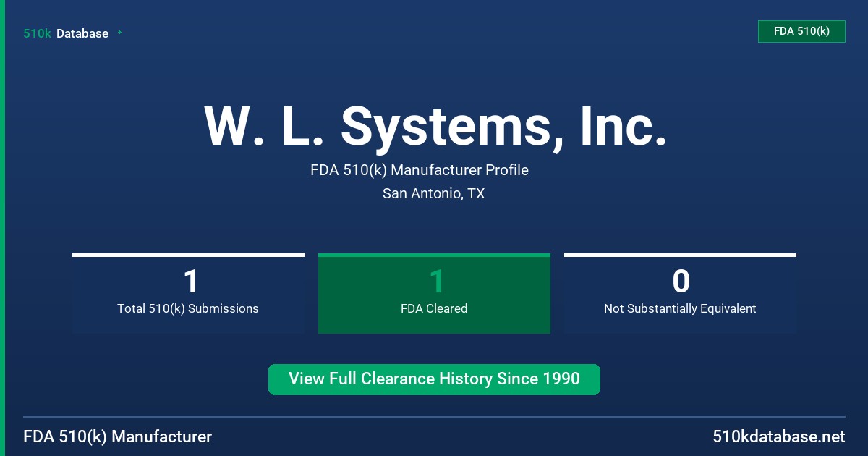This screenshot has height=456, width=868.
Task: Click View Full Clearance History Since 1990
Action: coord(434,379)
